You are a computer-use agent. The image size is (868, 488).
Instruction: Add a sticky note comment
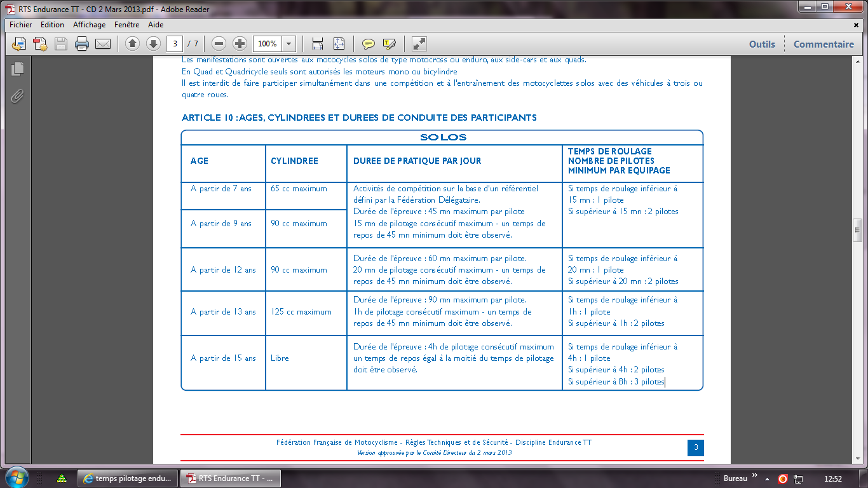click(x=368, y=44)
